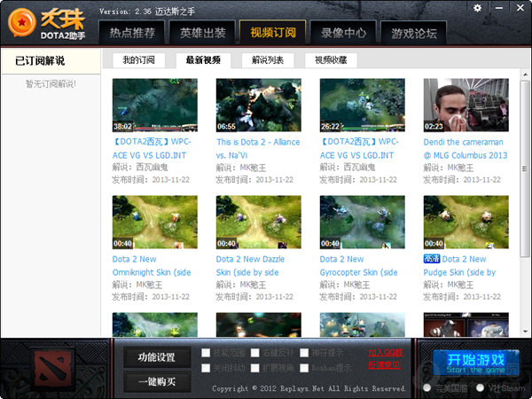Image resolution: width=532 pixels, height=399 pixels.
Task: Open the settings gear icon
Action: [477, 8]
